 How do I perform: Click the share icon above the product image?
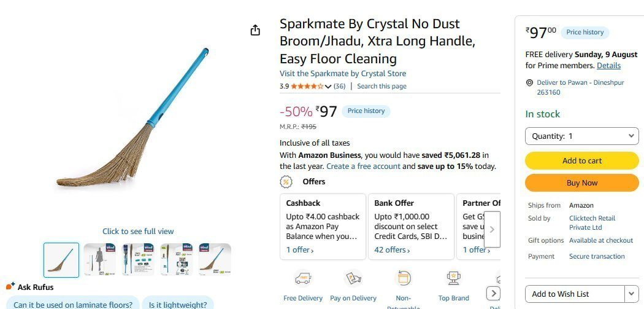tap(255, 30)
